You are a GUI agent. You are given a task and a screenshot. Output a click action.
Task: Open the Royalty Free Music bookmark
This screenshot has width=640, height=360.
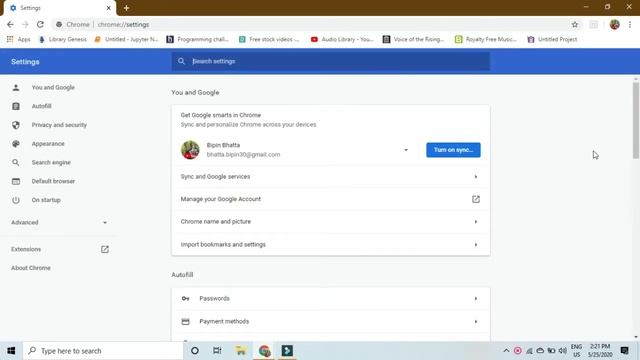[x=486, y=39]
